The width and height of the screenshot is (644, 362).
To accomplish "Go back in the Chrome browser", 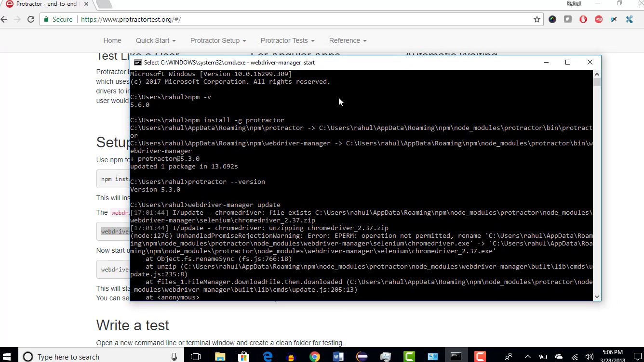I will [x=4, y=19].
